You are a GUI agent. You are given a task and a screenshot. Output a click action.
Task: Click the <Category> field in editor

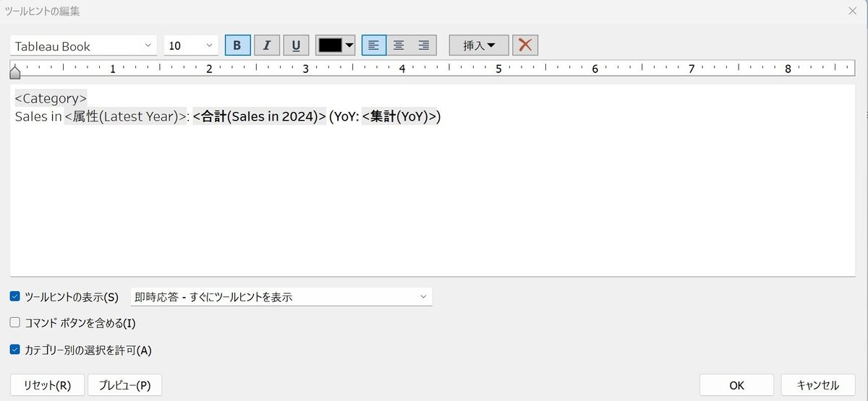pyautogui.click(x=51, y=98)
